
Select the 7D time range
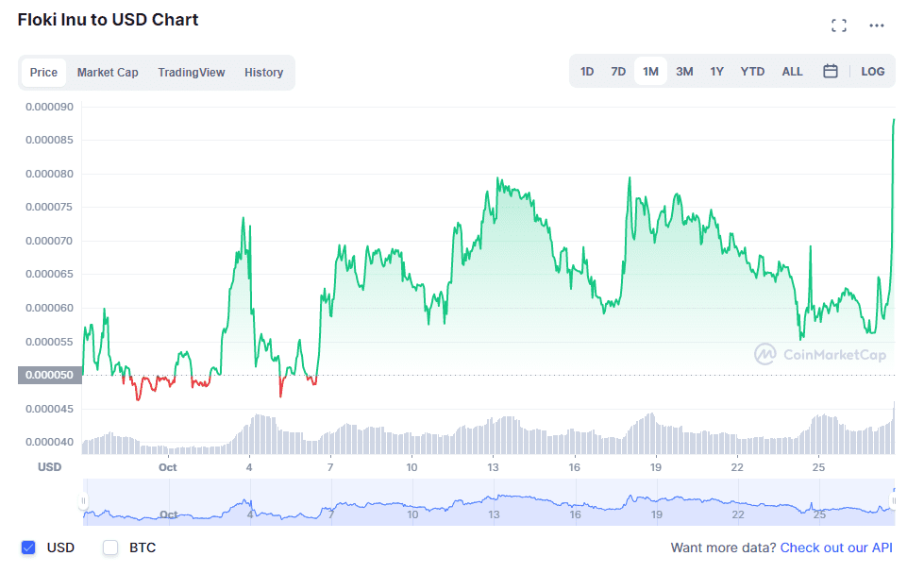[619, 71]
